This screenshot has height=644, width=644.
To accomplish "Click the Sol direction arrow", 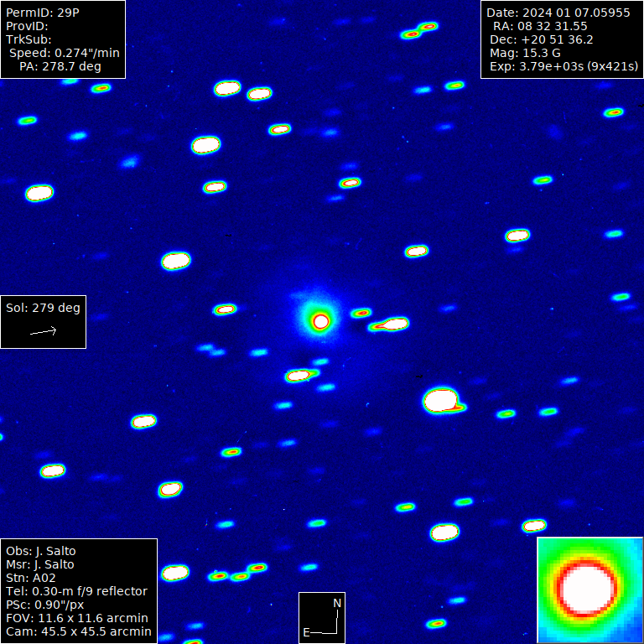I will (x=43, y=331).
